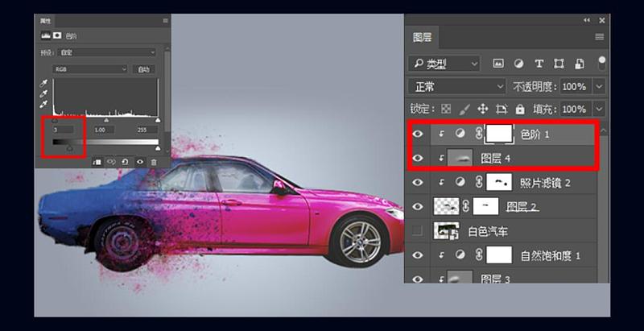Image resolution: width=644 pixels, height=331 pixels.
Task: Hide the 色阶 1 layer
Action: (x=417, y=134)
